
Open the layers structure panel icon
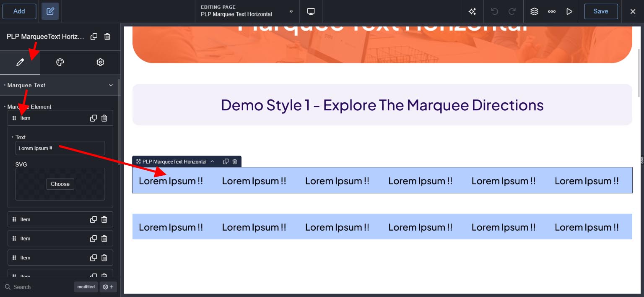(x=534, y=11)
